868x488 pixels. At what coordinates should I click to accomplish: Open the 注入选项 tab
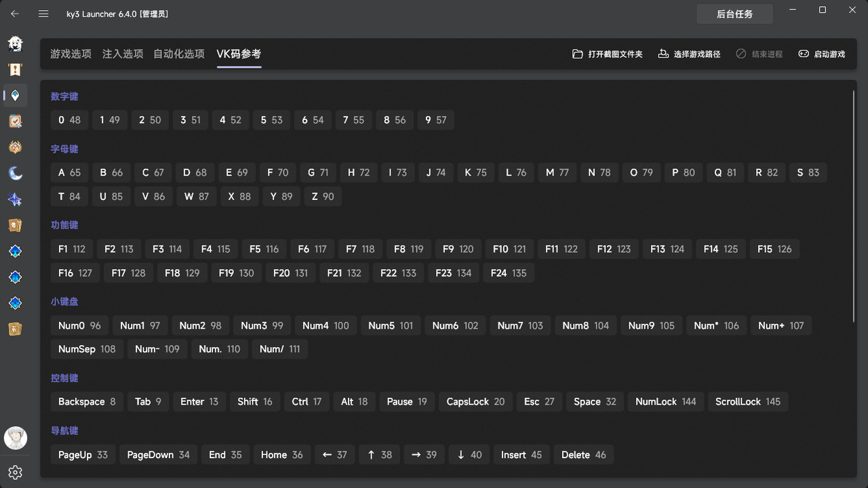(x=123, y=54)
